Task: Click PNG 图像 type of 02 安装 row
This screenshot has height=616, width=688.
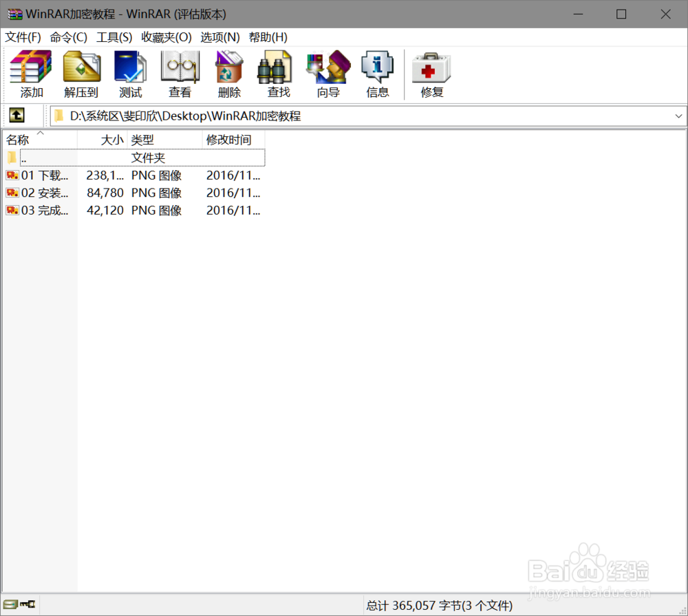Action: tap(157, 193)
